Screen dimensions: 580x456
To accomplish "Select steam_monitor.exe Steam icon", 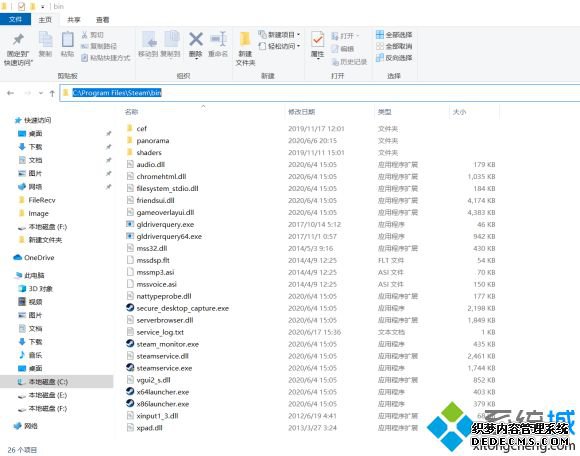I will pyautogui.click(x=130, y=344).
